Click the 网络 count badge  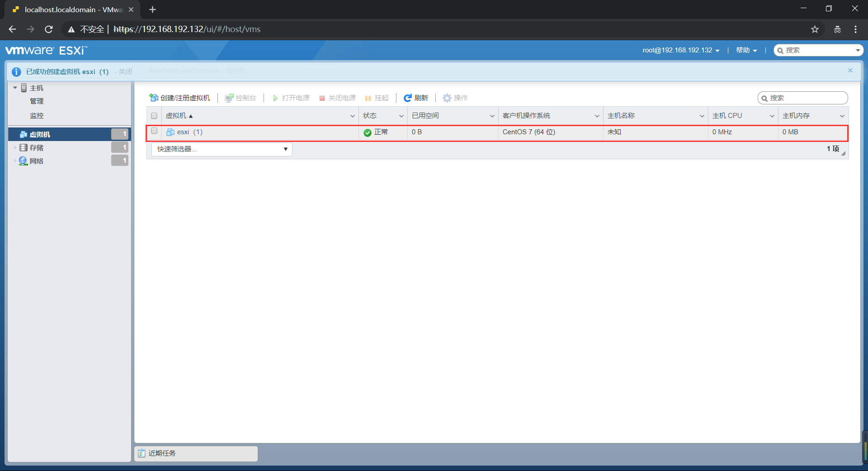(x=120, y=160)
